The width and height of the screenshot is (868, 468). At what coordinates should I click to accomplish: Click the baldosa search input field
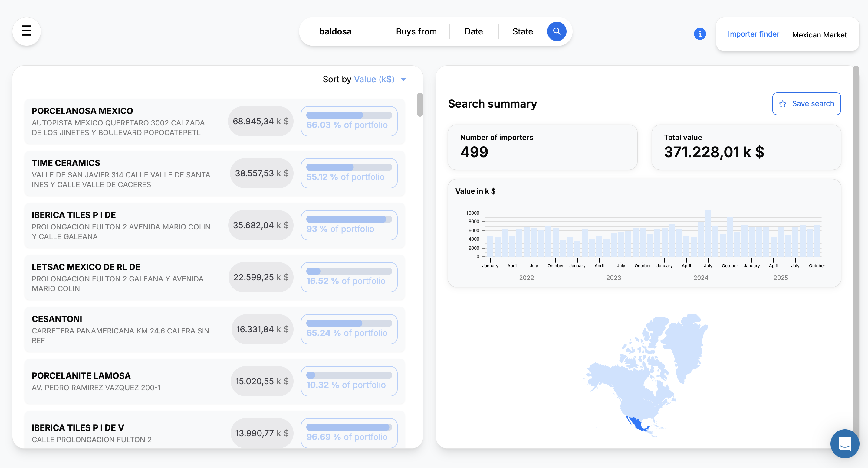click(335, 31)
